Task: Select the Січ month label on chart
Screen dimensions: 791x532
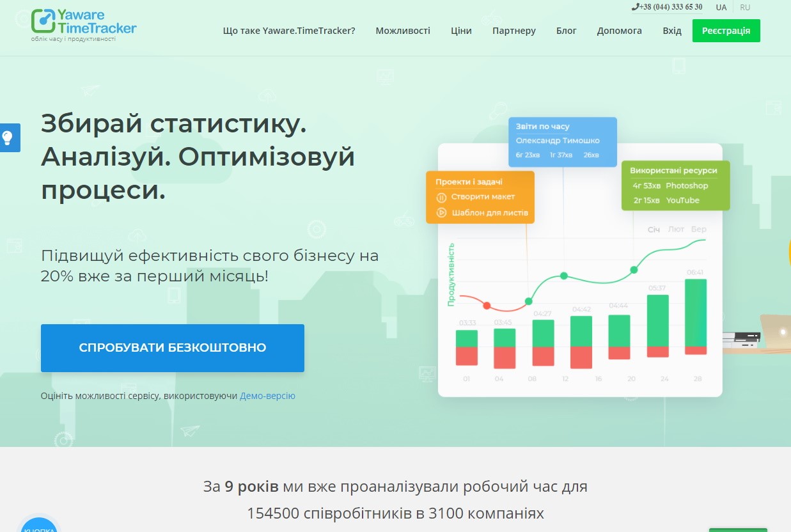Action: coord(654,229)
